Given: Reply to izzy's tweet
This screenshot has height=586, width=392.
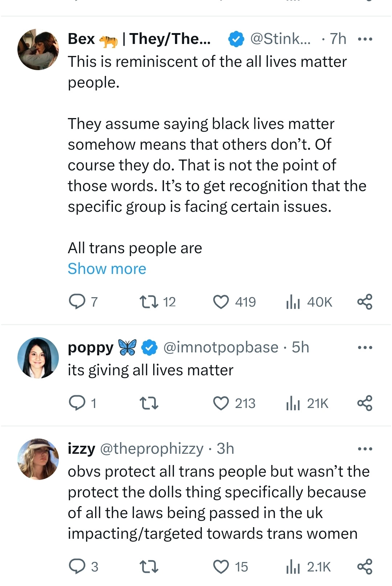Looking at the screenshot, I should click(77, 567).
